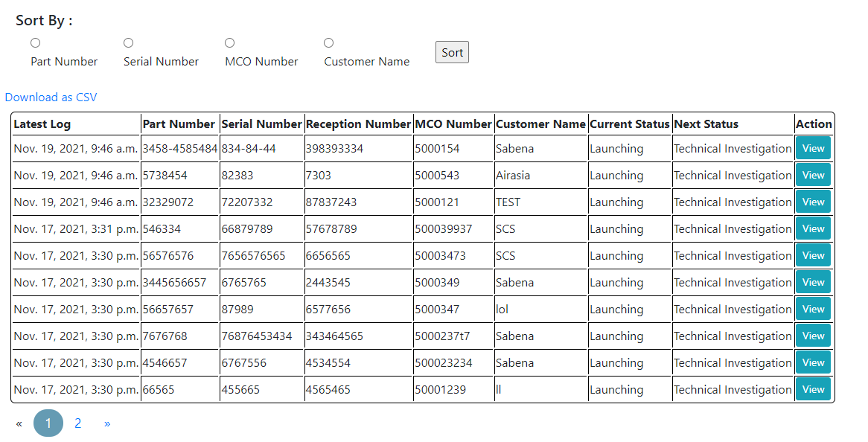This screenshot has height=442, width=868.
Task: Select the Part Number sort radio button
Action: click(36, 42)
